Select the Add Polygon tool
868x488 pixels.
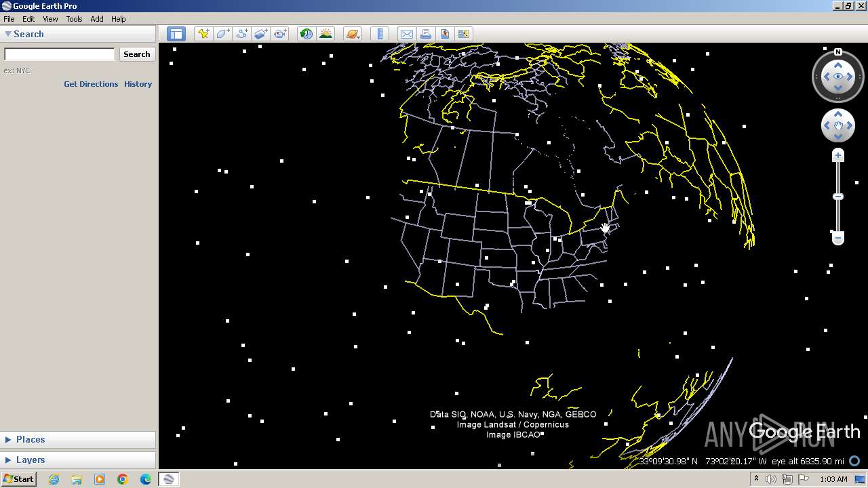point(222,34)
